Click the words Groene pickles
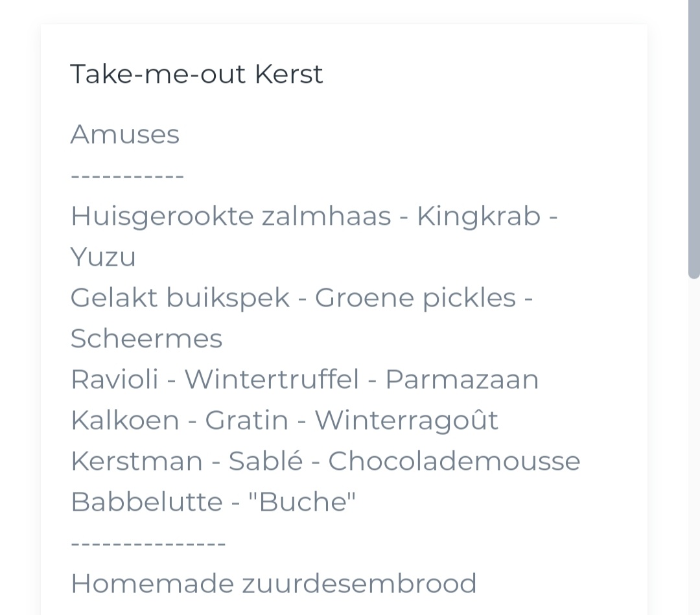 (x=415, y=297)
